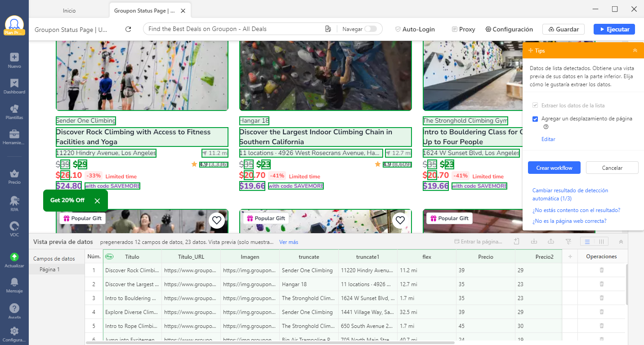Click ¿No es la página web correcta? link
This screenshot has height=345, width=644.
click(569, 221)
